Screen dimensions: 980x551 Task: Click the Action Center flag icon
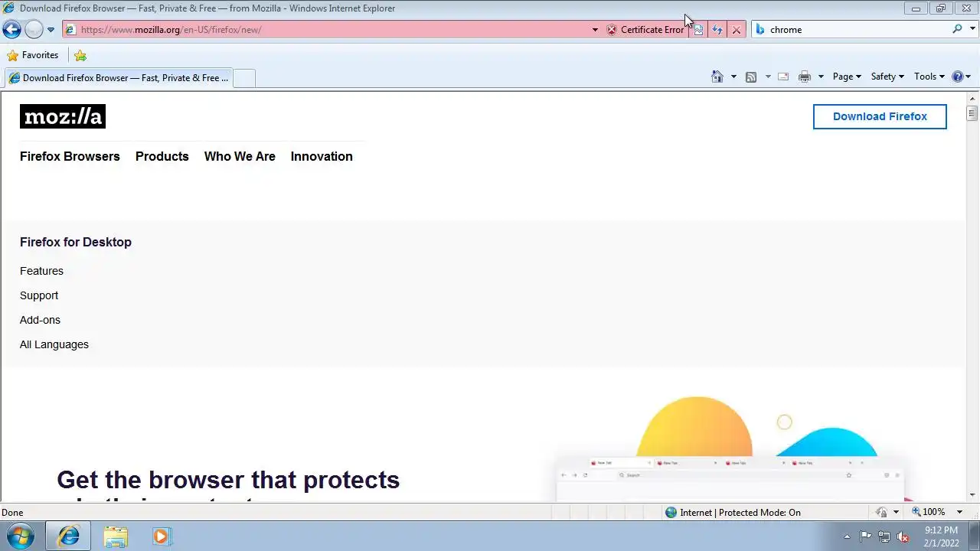tap(865, 536)
